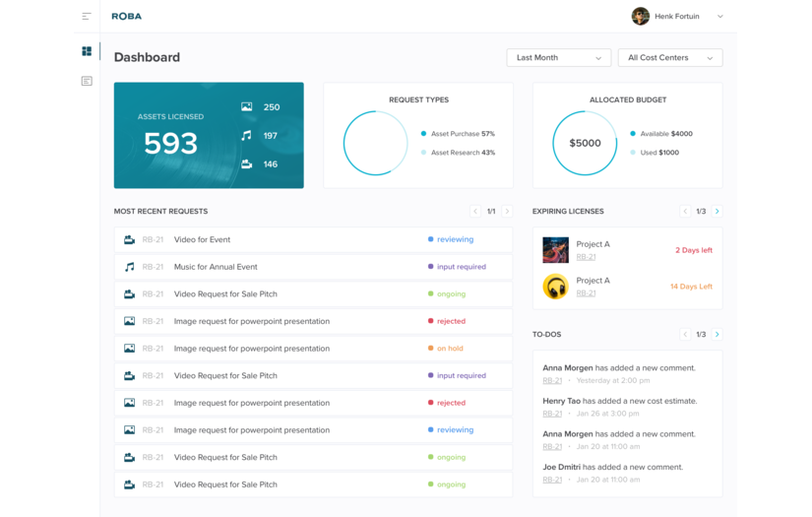
Task: Click the video camera icon beside 146
Action: [x=246, y=164]
